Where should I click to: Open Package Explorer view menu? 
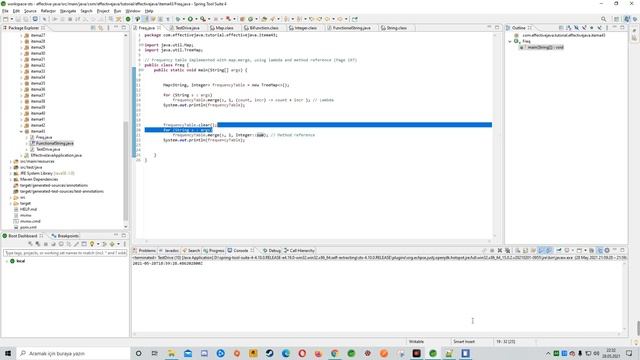(x=108, y=28)
